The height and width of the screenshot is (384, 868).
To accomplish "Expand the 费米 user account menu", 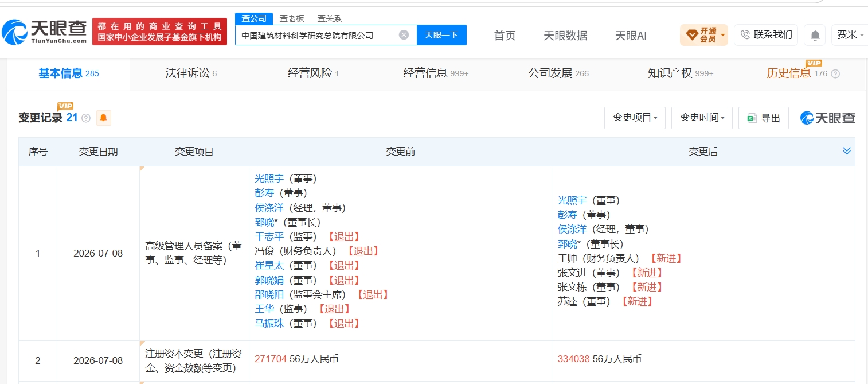I will coord(850,35).
